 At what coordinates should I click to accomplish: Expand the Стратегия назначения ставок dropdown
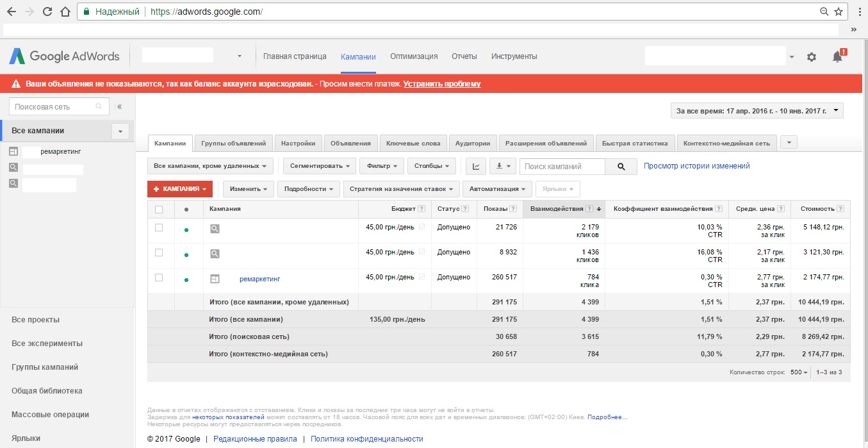pos(402,189)
